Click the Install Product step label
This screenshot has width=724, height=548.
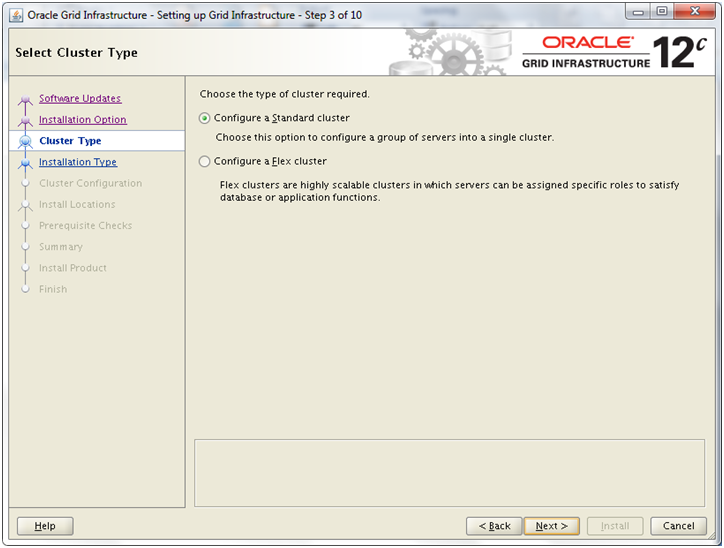click(72, 268)
